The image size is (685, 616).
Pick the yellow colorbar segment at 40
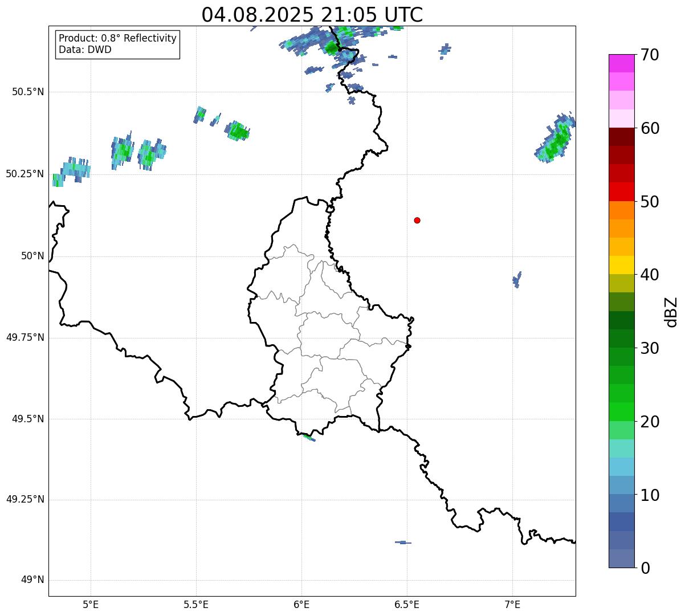621,265
